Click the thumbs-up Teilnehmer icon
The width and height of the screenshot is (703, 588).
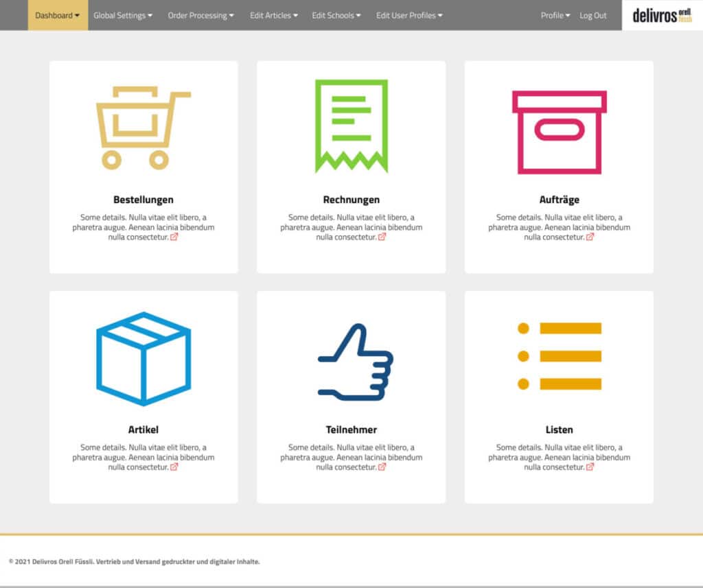click(354, 362)
